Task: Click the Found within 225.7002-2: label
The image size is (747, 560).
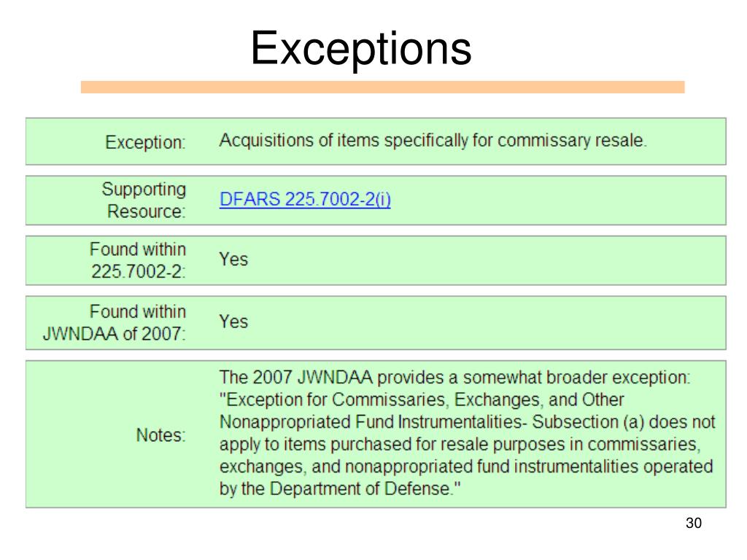Action: 138,260
